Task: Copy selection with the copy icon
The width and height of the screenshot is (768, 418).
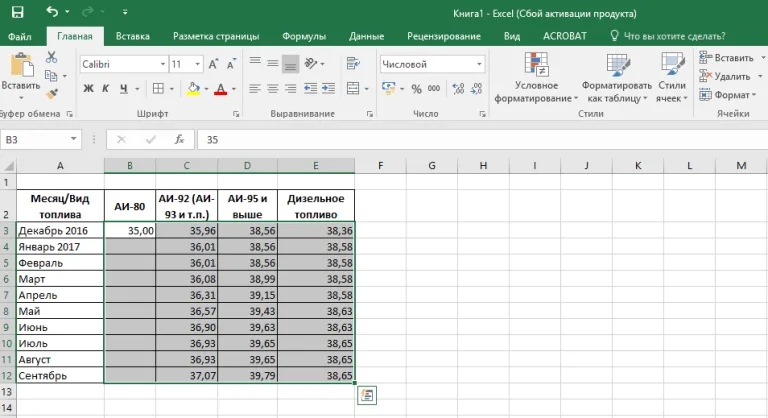Action: coord(51,75)
